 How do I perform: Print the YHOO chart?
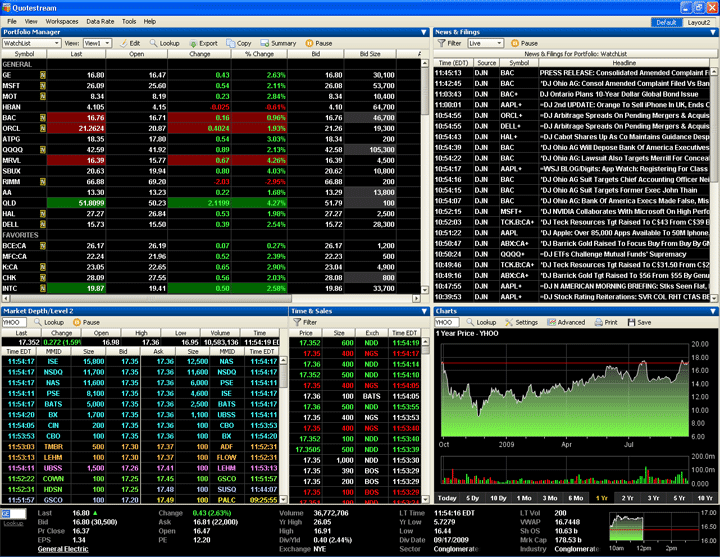[605, 323]
